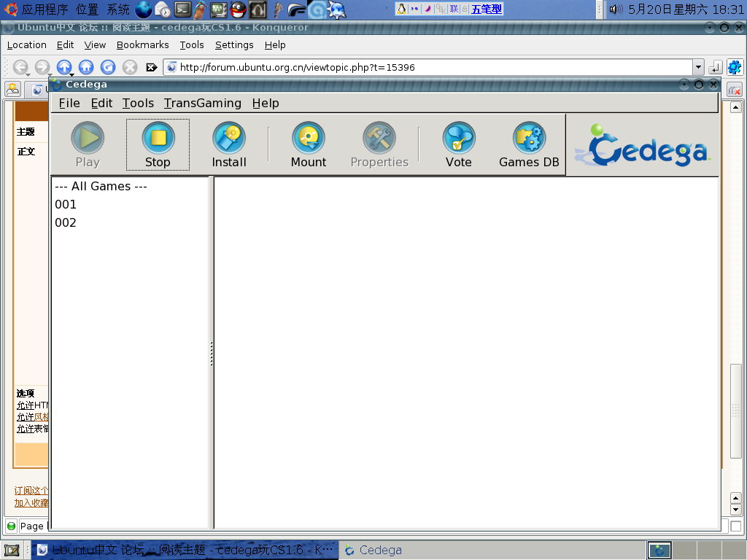Open Konqueror's Bookmarks menu
The height and width of the screenshot is (560, 747).
click(x=142, y=44)
